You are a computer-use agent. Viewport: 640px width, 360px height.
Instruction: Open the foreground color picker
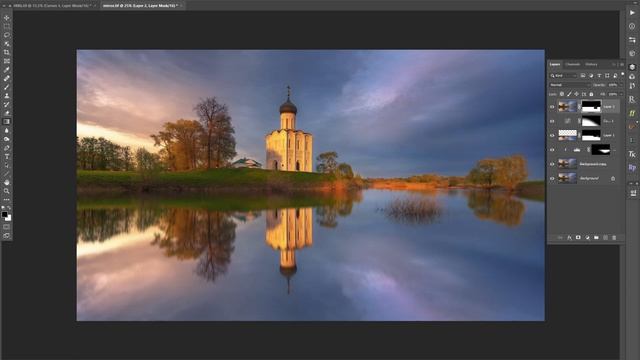pyautogui.click(x=4, y=214)
